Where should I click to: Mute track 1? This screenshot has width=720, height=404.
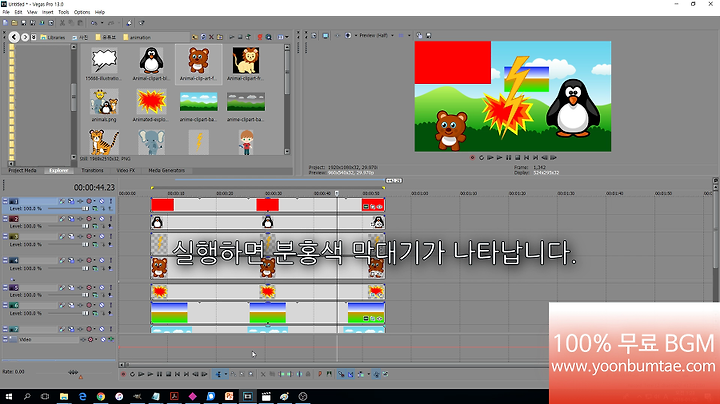[x=101, y=201]
